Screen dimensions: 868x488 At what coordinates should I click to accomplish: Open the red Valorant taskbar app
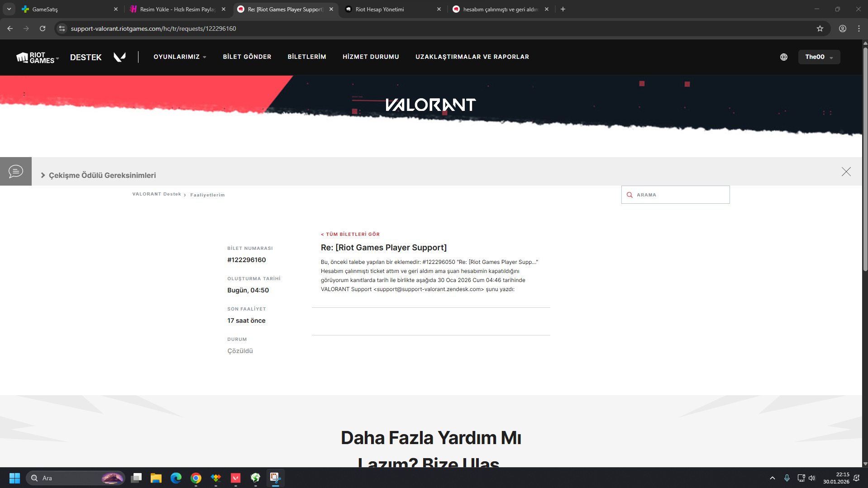(236, 478)
